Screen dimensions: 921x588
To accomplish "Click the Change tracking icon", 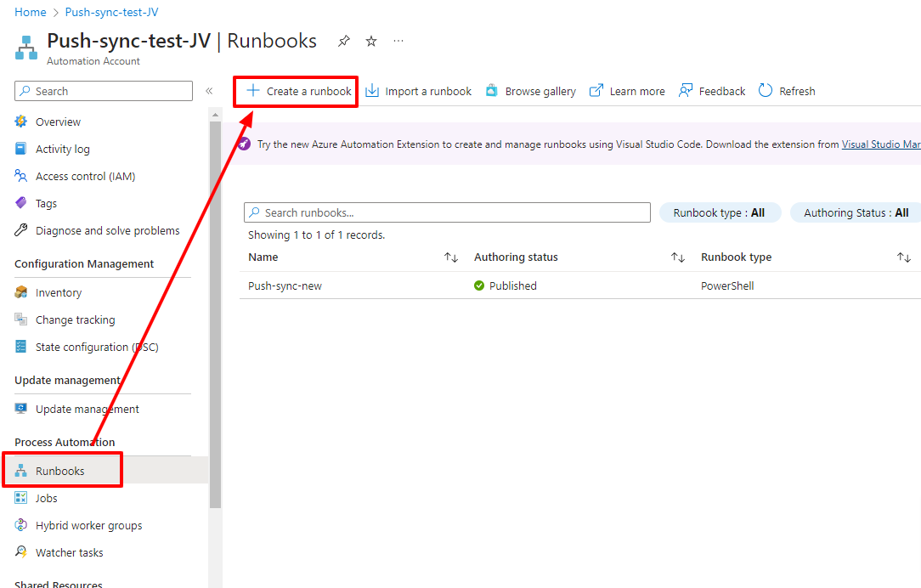I will (21, 319).
